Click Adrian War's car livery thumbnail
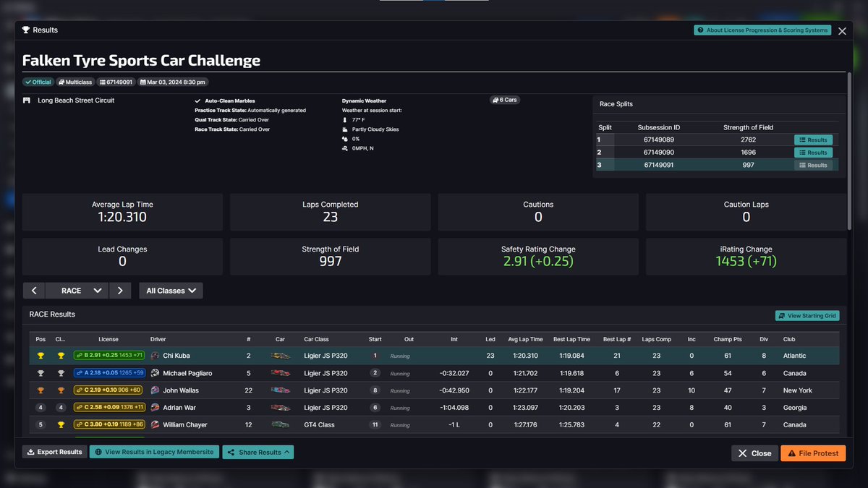The height and width of the screenshot is (488, 868). [x=281, y=408]
